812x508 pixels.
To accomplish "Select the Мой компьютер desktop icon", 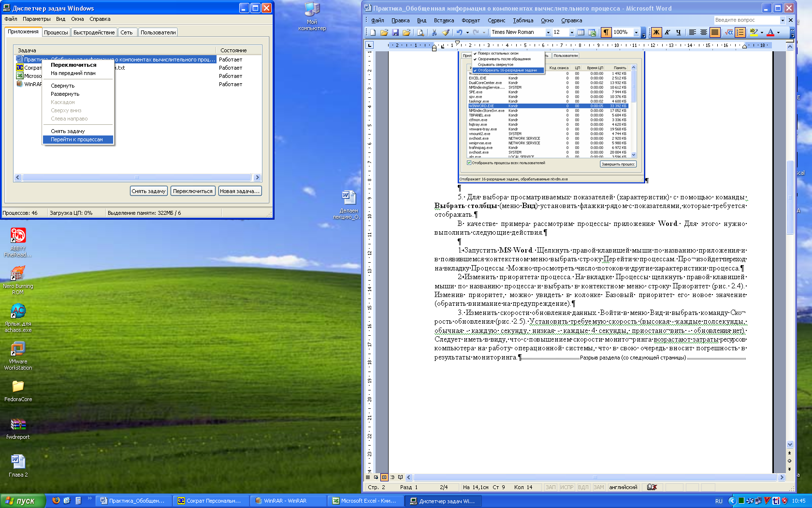I will 312,17.
